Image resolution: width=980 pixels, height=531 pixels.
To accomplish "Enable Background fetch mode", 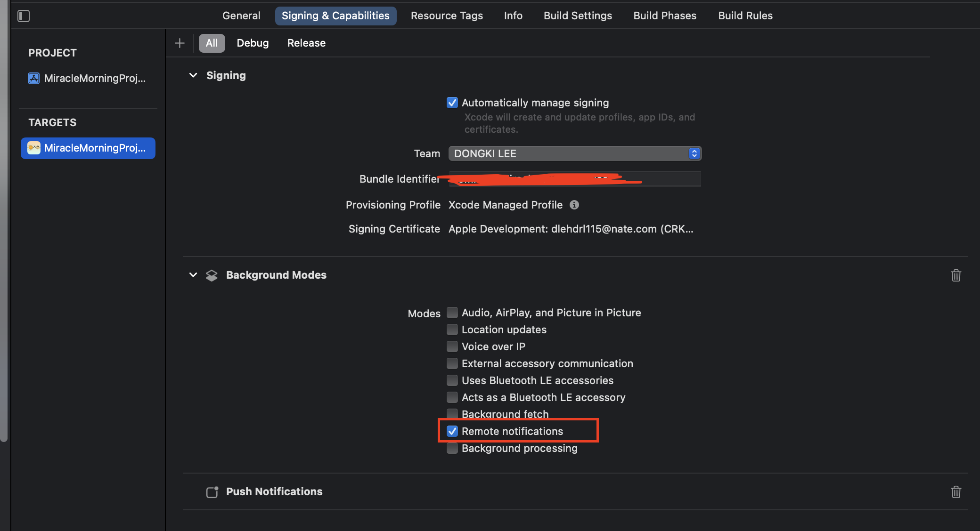I will [452, 414].
